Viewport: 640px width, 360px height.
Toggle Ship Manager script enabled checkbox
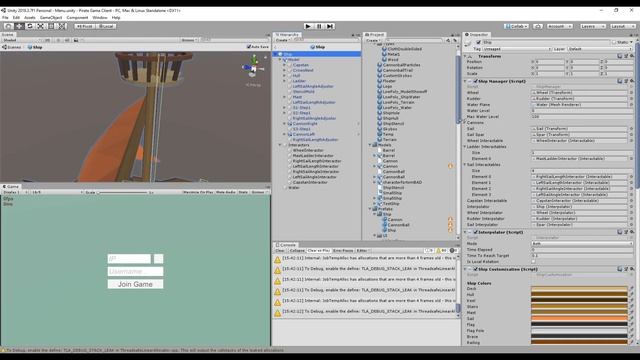point(476,81)
